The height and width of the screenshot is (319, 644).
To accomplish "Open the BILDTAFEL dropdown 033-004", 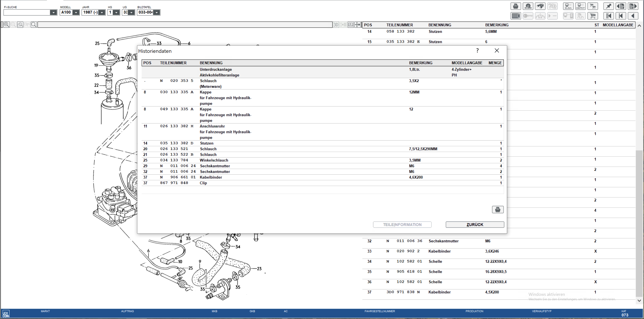I will point(157,13).
